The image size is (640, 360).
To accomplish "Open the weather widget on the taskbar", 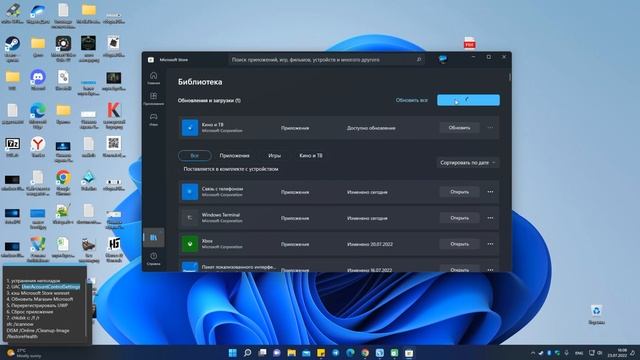I will (24, 353).
